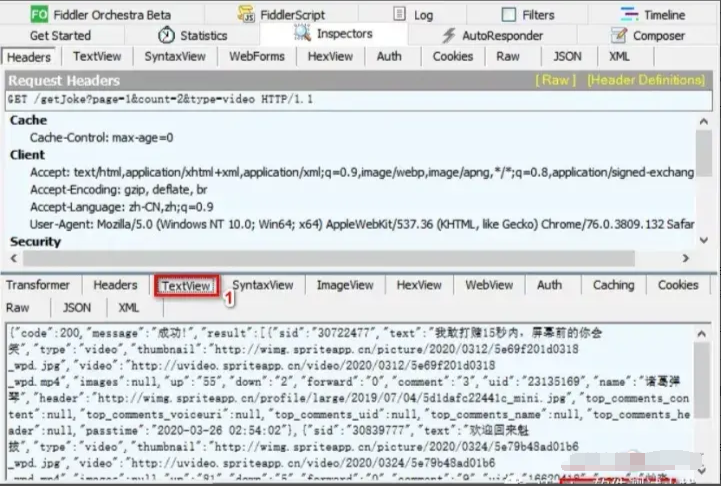Viewport: 721px width, 486px height.
Task: Toggle the Filters checkbox
Action: (x=509, y=15)
